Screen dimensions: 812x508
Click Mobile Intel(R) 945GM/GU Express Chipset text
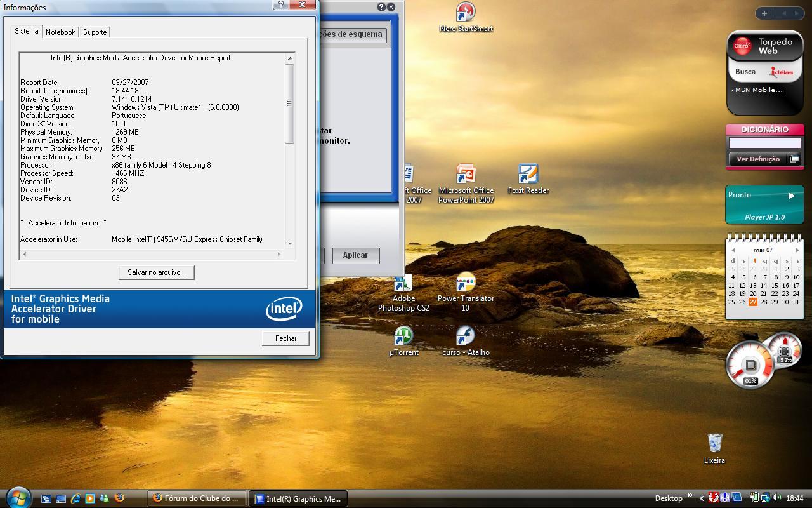point(187,239)
